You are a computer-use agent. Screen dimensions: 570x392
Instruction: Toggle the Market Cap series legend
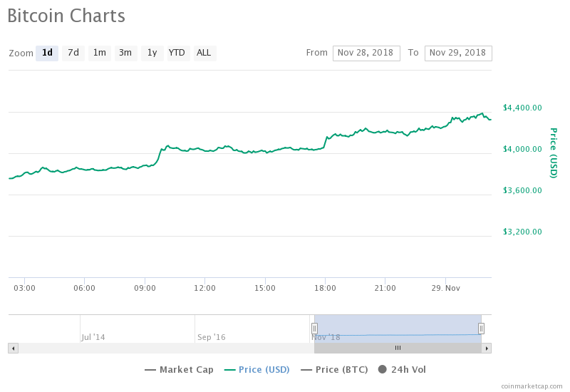179,369
